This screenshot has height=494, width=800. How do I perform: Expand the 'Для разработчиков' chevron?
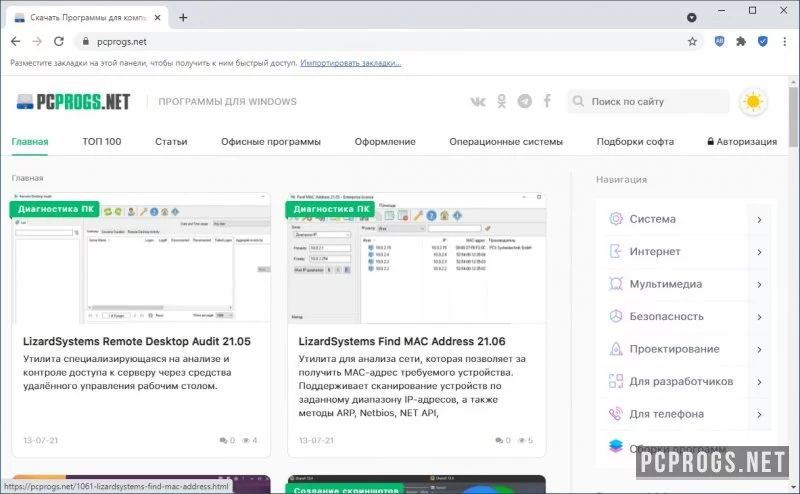pyautogui.click(x=760, y=382)
